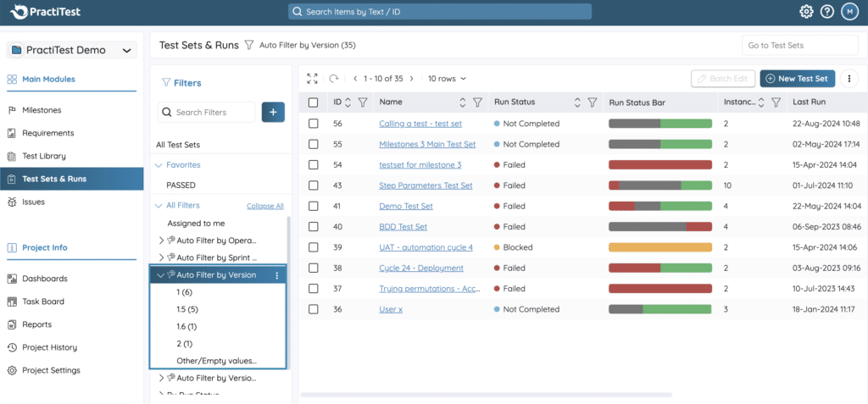Open the table's three-dot options menu

(849, 79)
